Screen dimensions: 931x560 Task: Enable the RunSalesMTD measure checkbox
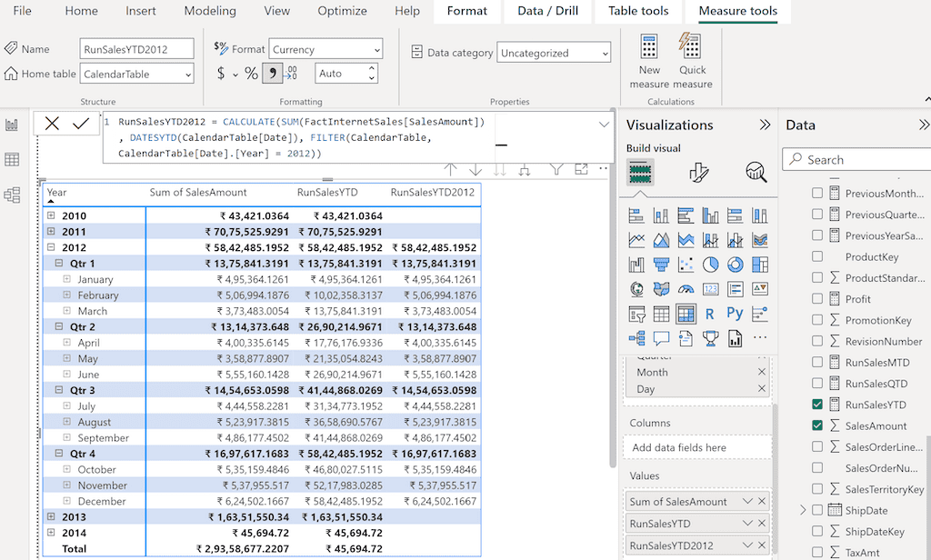click(817, 362)
